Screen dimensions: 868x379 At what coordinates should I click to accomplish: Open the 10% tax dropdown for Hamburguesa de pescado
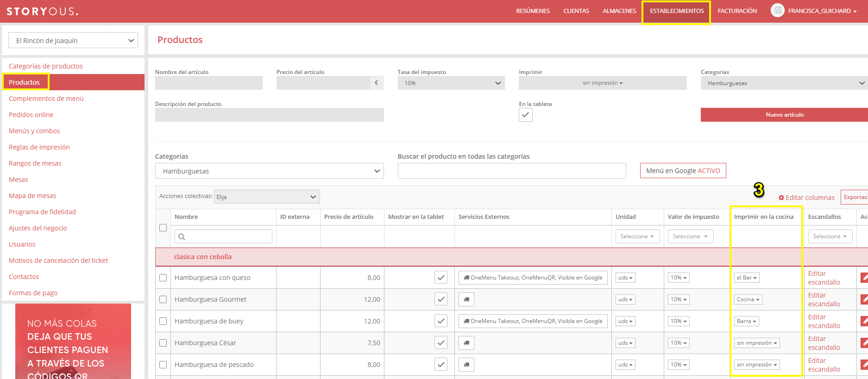point(679,365)
